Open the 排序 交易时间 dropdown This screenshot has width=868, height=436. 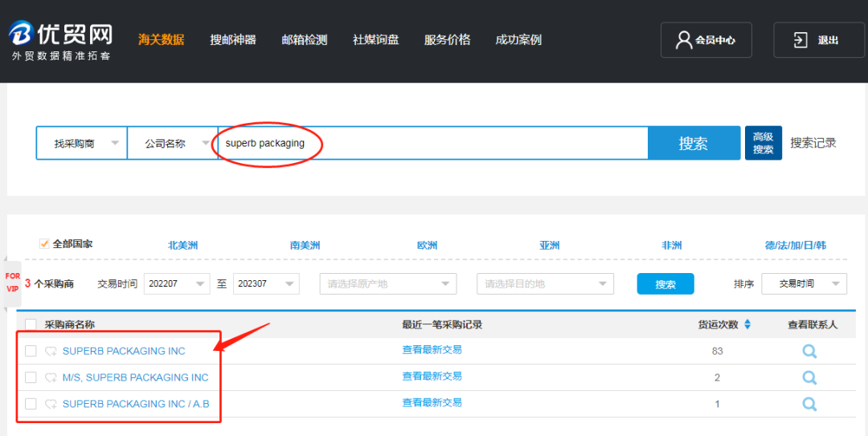[x=805, y=284]
